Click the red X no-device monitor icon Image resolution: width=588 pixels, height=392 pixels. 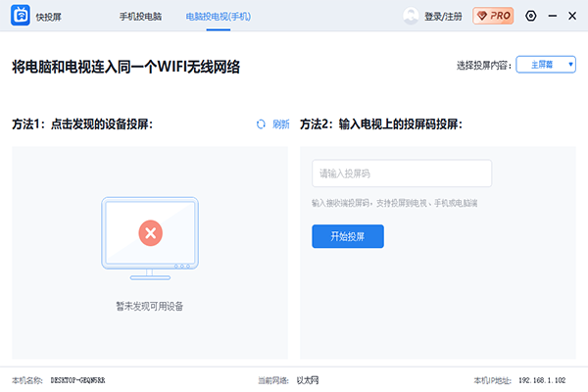point(150,233)
